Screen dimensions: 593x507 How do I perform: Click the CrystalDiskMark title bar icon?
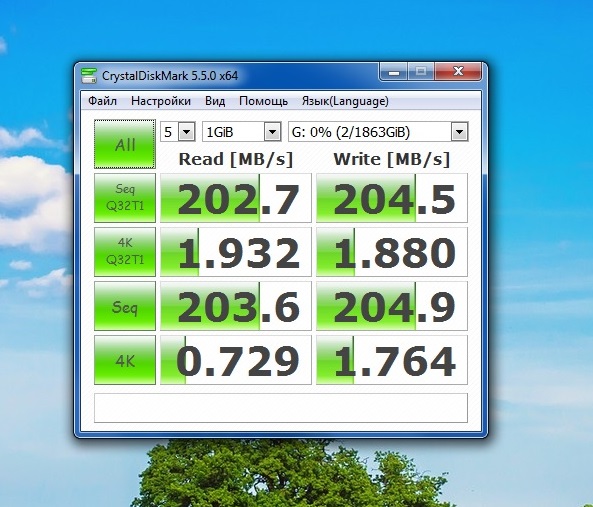coord(89,76)
